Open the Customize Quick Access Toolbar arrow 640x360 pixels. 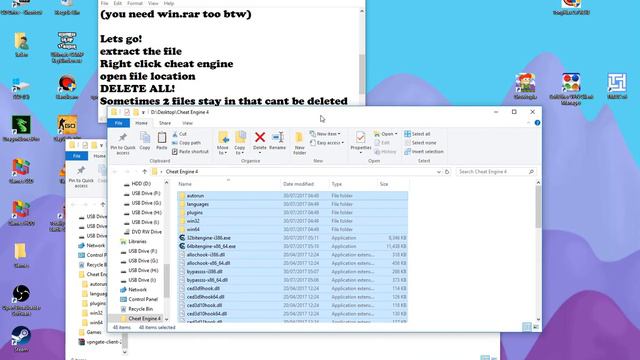coord(143,112)
